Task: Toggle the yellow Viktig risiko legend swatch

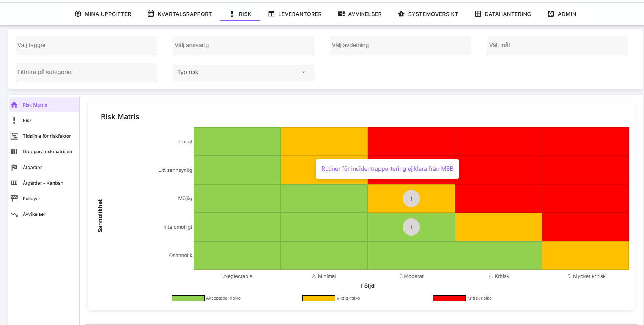Action: (x=318, y=298)
